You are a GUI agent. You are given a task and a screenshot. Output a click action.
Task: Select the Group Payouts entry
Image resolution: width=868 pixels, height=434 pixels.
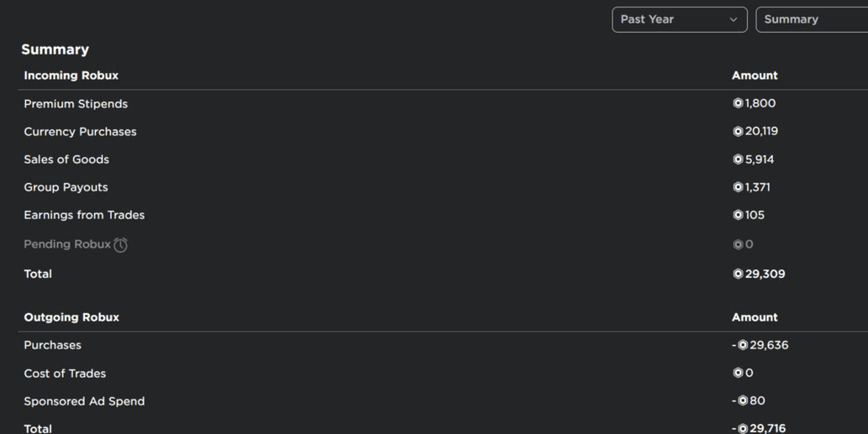443,187
